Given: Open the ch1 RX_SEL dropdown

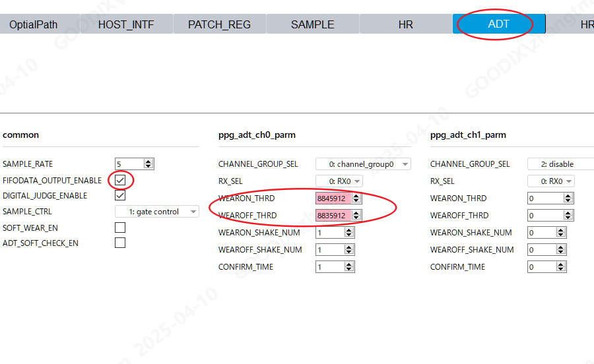Looking at the screenshot, I should coord(551,181).
